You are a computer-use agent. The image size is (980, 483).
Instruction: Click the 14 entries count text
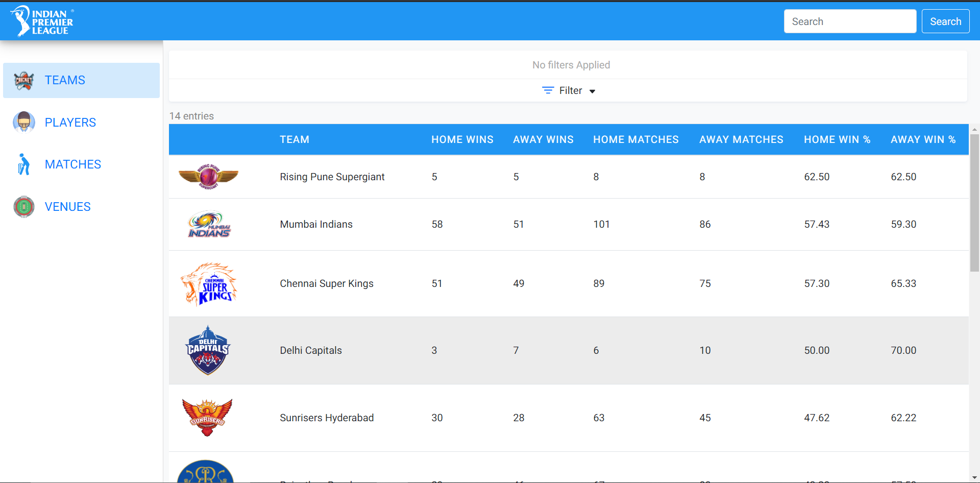tap(191, 116)
